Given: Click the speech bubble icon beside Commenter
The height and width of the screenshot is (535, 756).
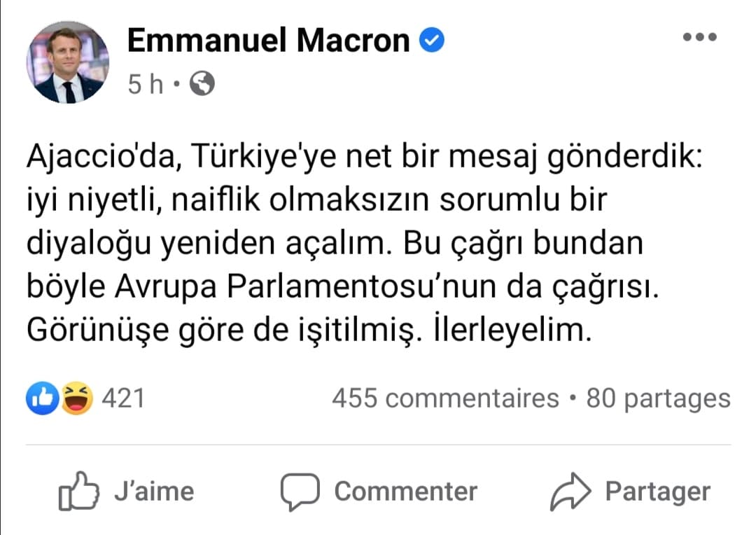Looking at the screenshot, I should coord(300,491).
